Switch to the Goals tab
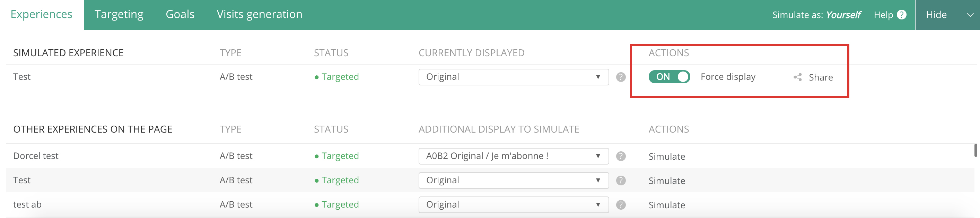This screenshot has width=980, height=218. pos(180,15)
